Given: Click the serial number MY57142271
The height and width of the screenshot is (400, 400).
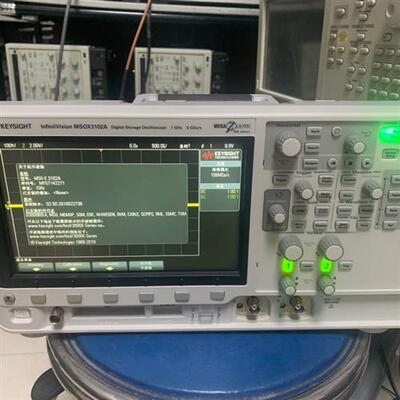Looking at the screenshot, I should point(52,183).
